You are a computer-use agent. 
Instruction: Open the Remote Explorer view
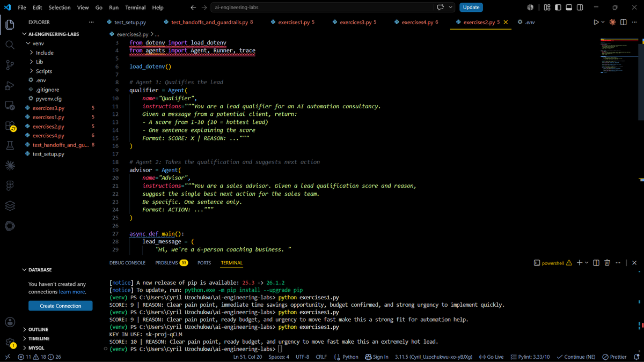[10, 106]
